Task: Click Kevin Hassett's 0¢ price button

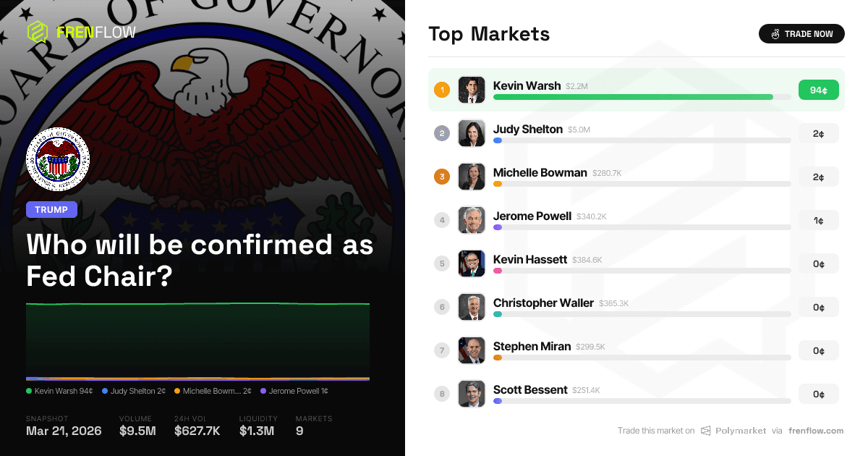Action: point(818,263)
